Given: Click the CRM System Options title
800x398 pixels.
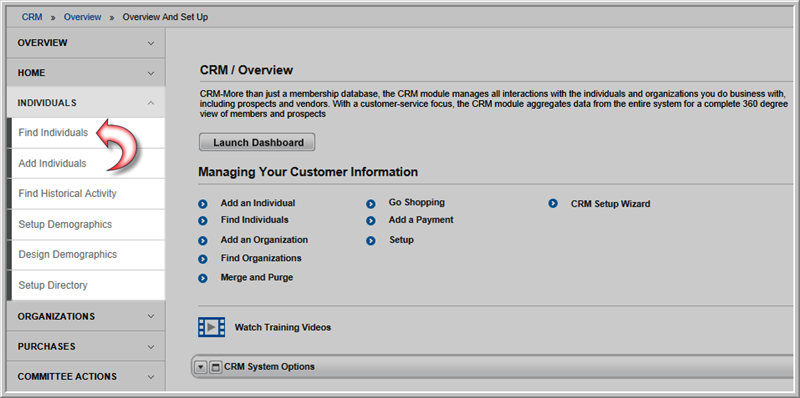Looking at the screenshot, I should tap(269, 367).
